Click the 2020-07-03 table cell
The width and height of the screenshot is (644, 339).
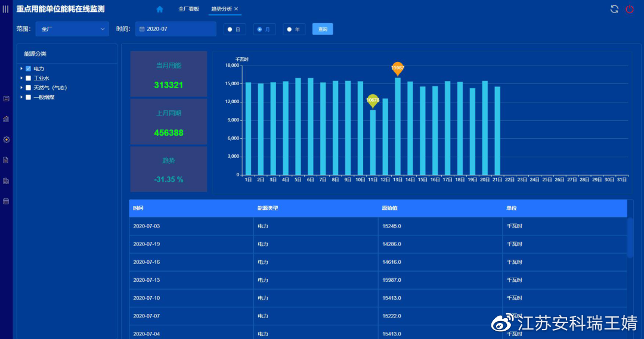click(191, 226)
